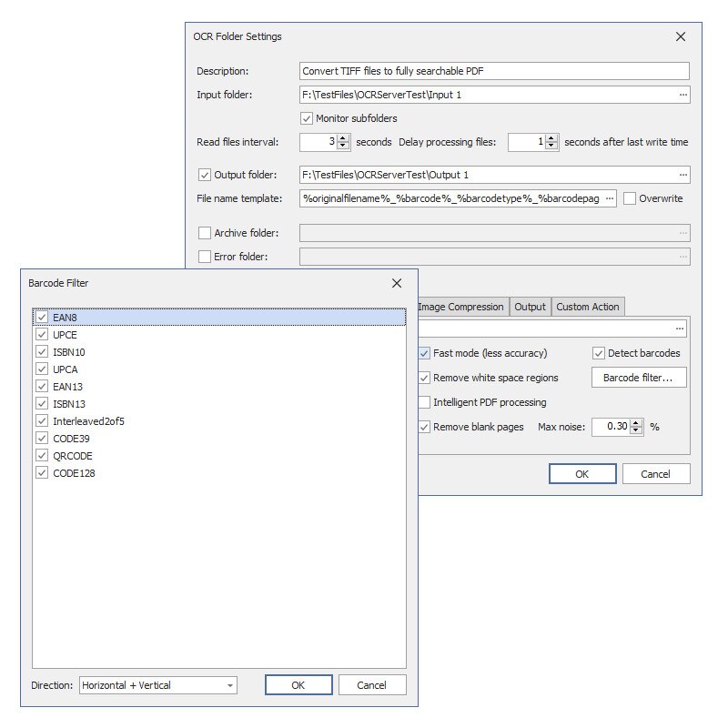
Task: Enable the Error folder checkbox
Action: (204, 257)
